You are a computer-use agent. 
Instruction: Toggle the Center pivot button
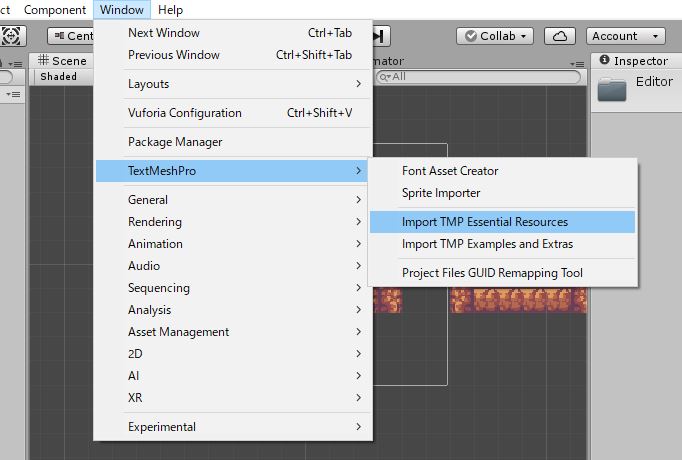point(72,36)
